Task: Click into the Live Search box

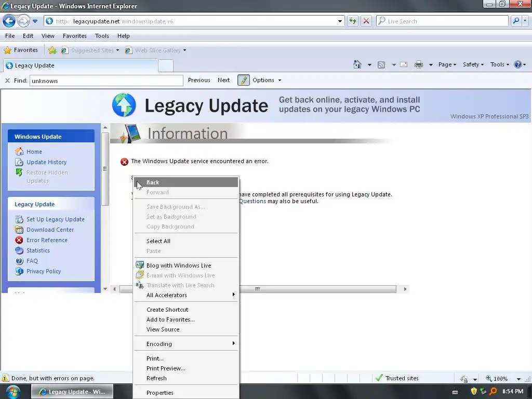Action: click(x=443, y=21)
